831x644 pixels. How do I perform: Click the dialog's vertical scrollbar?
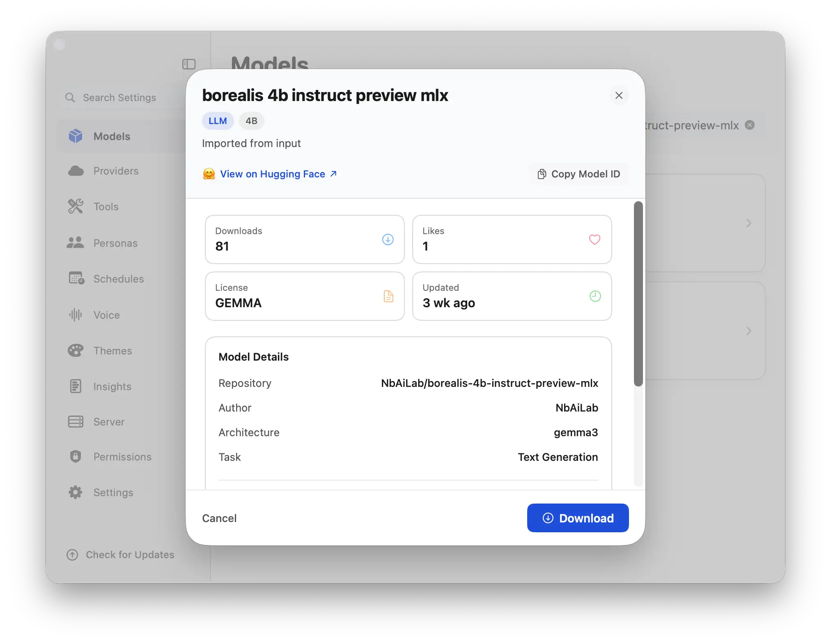[638, 294]
